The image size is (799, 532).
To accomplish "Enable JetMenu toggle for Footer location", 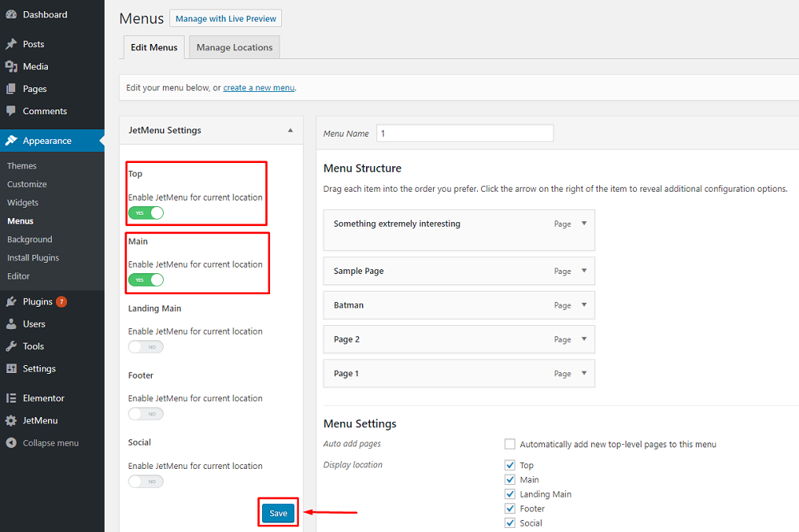I will [x=145, y=414].
